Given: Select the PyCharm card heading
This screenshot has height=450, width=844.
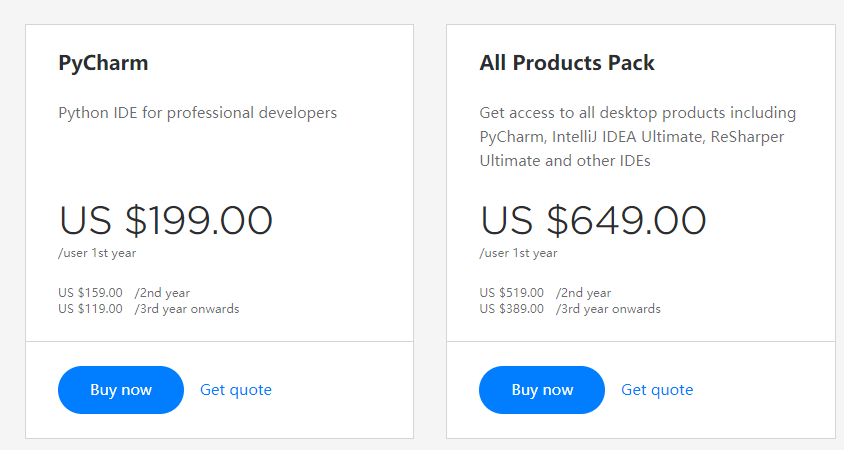Looking at the screenshot, I should [x=103, y=63].
